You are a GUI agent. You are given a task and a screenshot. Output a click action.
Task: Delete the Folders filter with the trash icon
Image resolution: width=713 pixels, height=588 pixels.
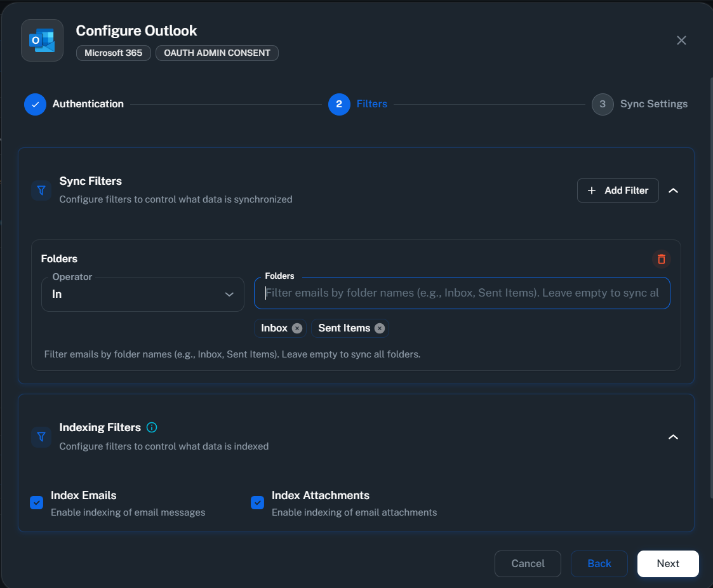(660, 259)
